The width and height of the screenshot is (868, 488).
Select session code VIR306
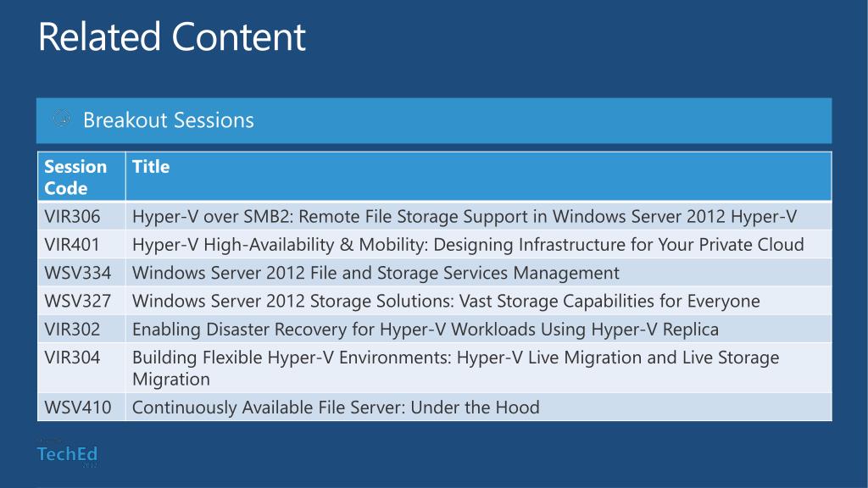(72, 216)
